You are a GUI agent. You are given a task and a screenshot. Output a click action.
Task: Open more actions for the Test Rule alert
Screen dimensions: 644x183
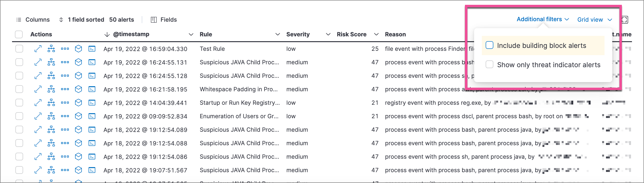pos(65,49)
